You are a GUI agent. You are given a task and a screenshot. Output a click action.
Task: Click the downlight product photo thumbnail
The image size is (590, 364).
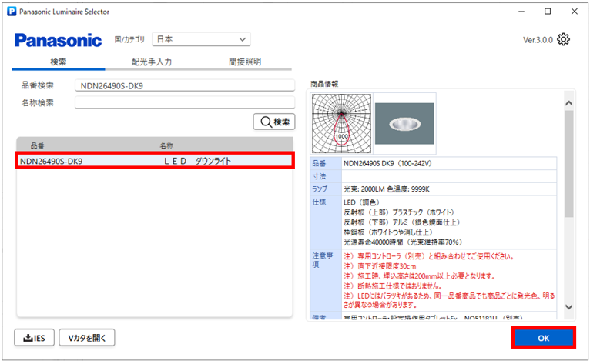tap(404, 121)
